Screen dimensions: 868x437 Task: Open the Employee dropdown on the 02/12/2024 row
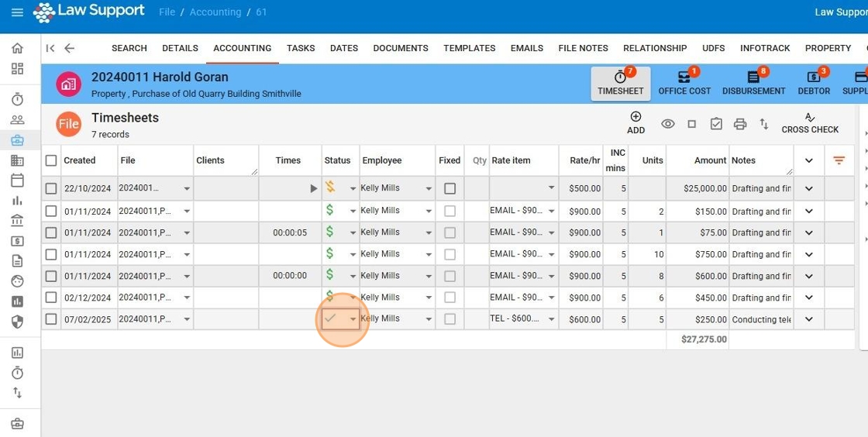tap(429, 298)
